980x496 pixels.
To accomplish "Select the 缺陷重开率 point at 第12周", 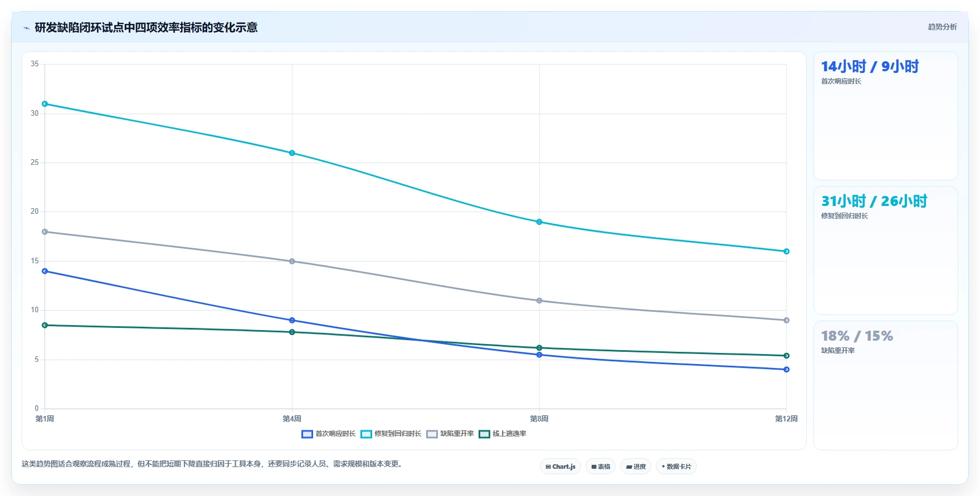I will [787, 320].
